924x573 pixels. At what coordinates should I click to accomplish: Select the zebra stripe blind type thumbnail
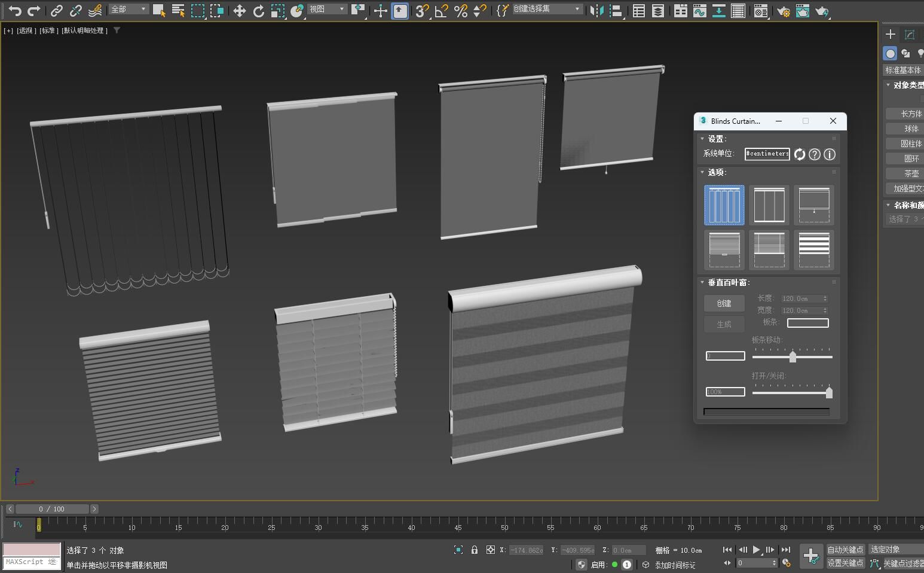tap(814, 249)
